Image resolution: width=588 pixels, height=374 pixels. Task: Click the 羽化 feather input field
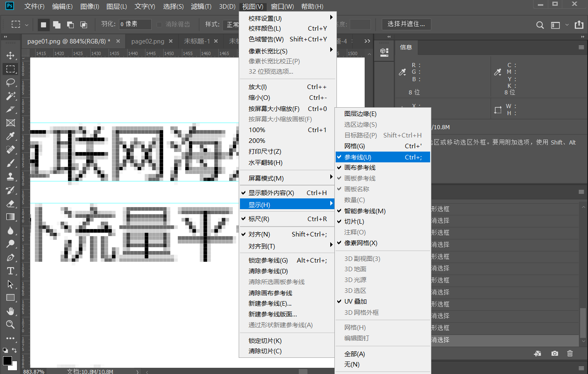pos(135,24)
